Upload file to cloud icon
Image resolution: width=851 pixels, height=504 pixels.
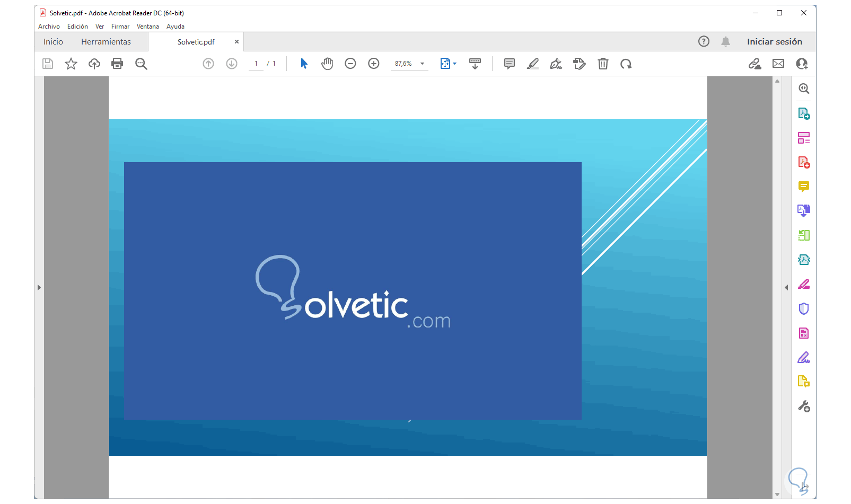click(94, 64)
